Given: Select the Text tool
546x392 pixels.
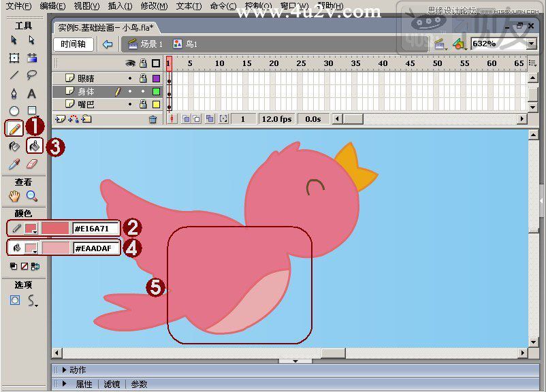Looking at the screenshot, I should point(32,93).
